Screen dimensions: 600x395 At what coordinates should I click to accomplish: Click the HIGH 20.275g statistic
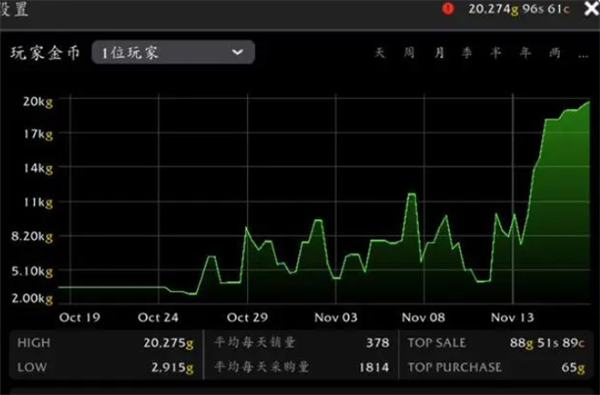105,343
